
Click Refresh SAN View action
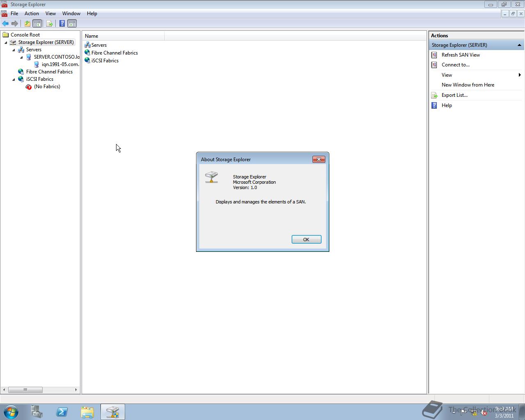pyautogui.click(x=461, y=55)
